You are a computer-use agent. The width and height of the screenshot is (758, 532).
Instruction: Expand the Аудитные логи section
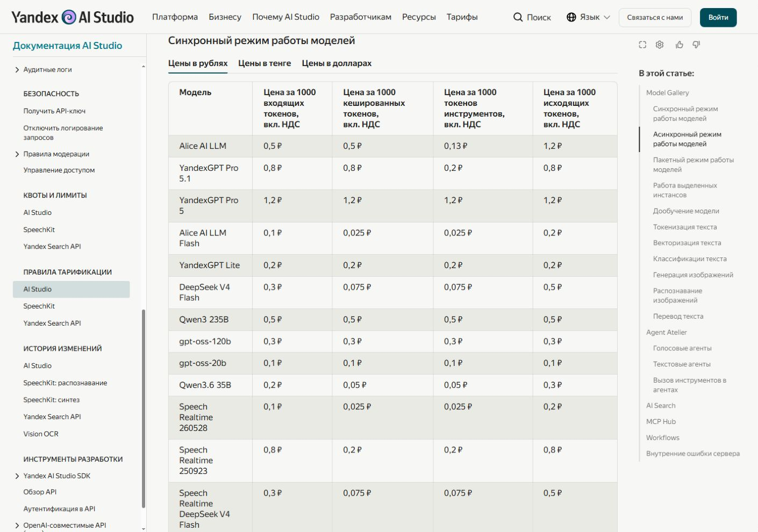coord(17,70)
